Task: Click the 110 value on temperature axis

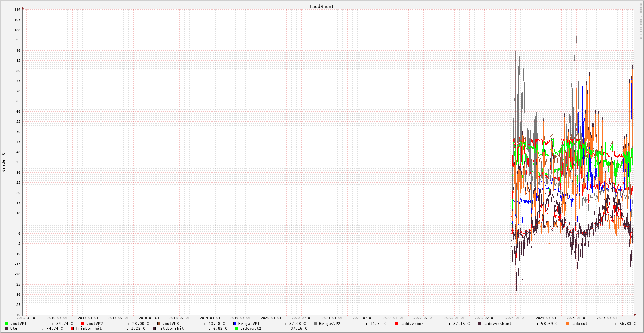Action: (x=17, y=10)
